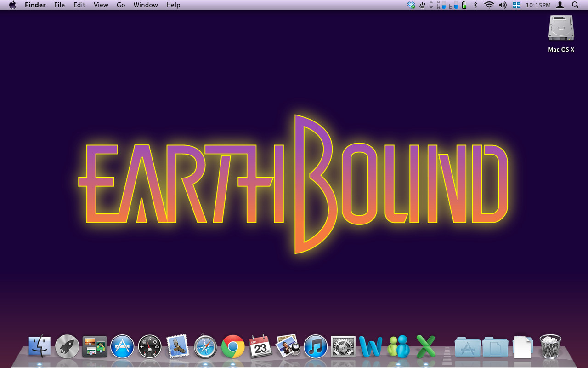Open Applications folder stack in Dock
Image resolution: width=588 pixels, height=368 pixels.
(x=468, y=346)
